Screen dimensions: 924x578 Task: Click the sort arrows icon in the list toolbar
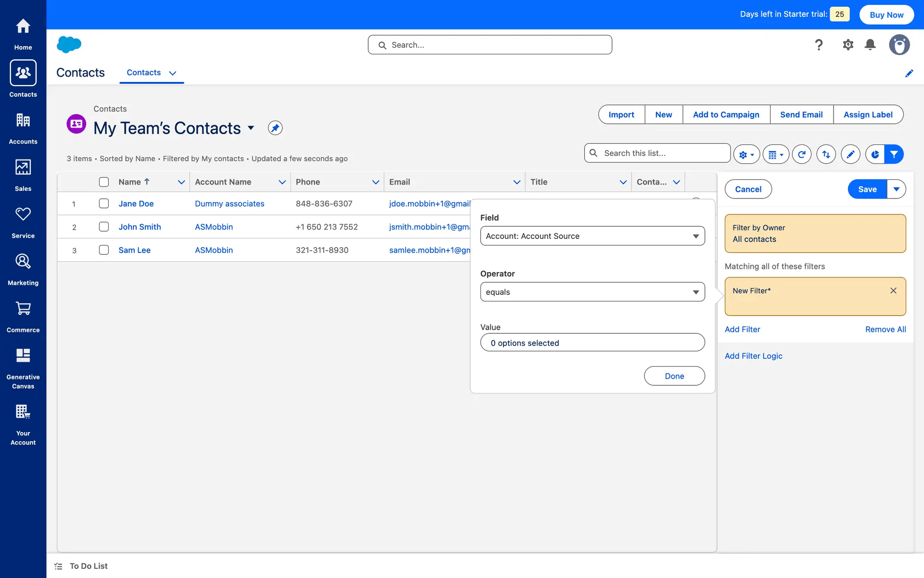pyautogui.click(x=826, y=155)
